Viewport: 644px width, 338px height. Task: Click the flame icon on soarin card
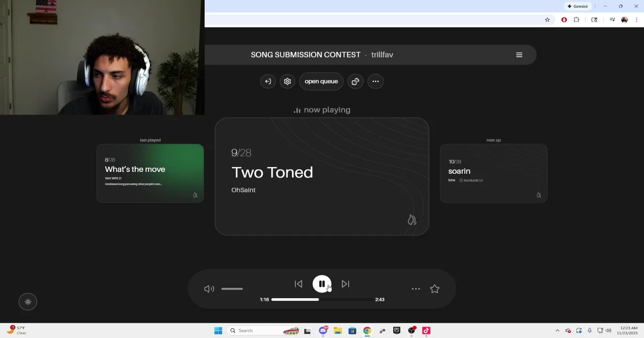tap(539, 195)
